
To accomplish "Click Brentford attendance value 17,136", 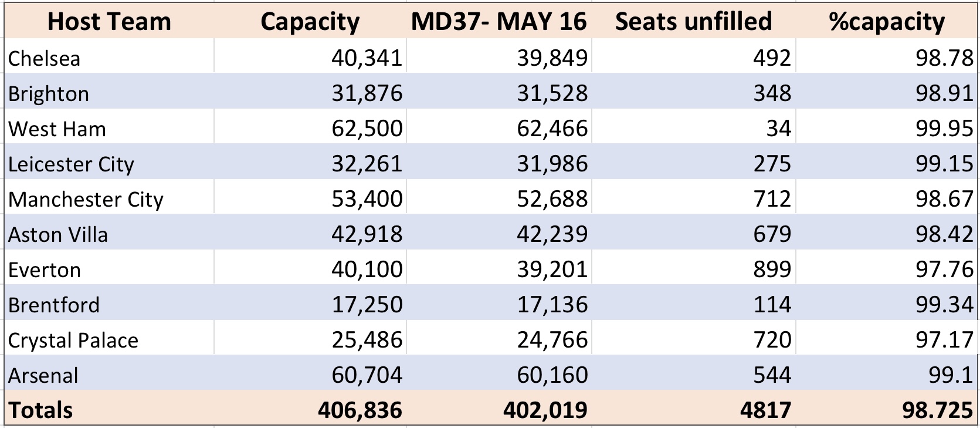I will [499, 304].
